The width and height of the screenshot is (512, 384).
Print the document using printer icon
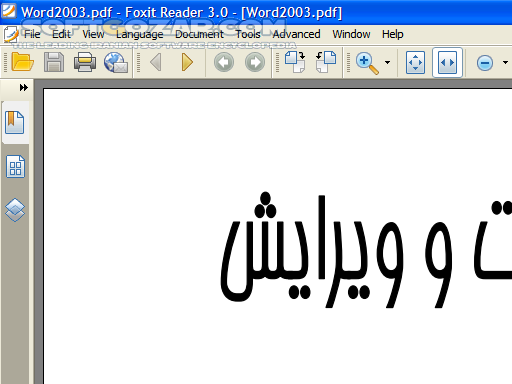[x=85, y=62]
